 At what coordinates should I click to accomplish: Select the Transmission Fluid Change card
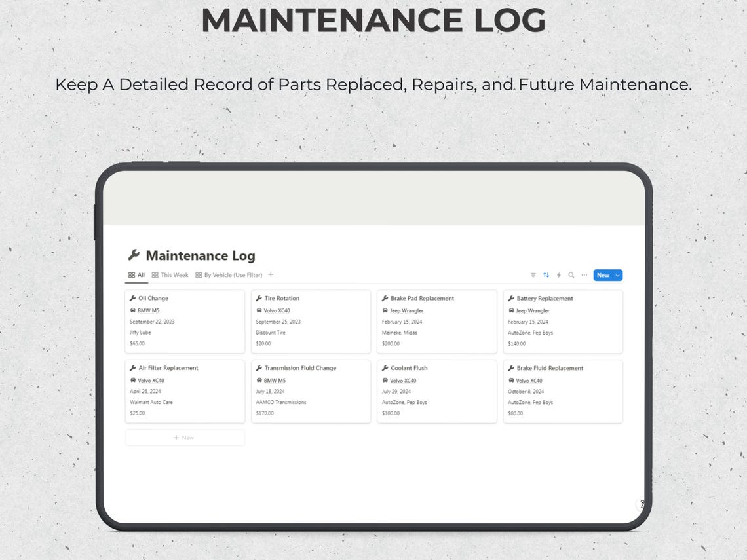tap(311, 391)
